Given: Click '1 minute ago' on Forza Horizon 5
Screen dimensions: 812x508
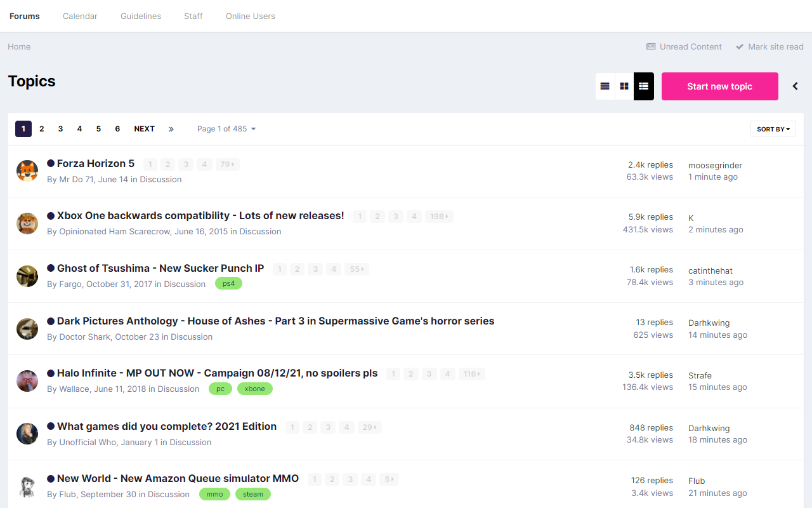Looking at the screenshot, I should [713, 177].
